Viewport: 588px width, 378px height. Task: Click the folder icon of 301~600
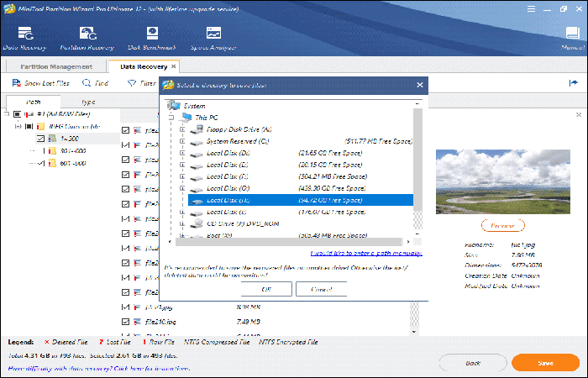[x=52, y=150]
